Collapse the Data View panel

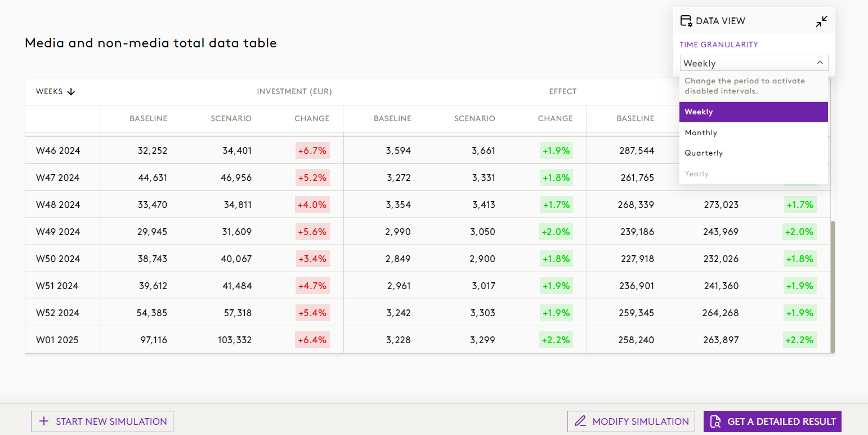click(821, 21)
